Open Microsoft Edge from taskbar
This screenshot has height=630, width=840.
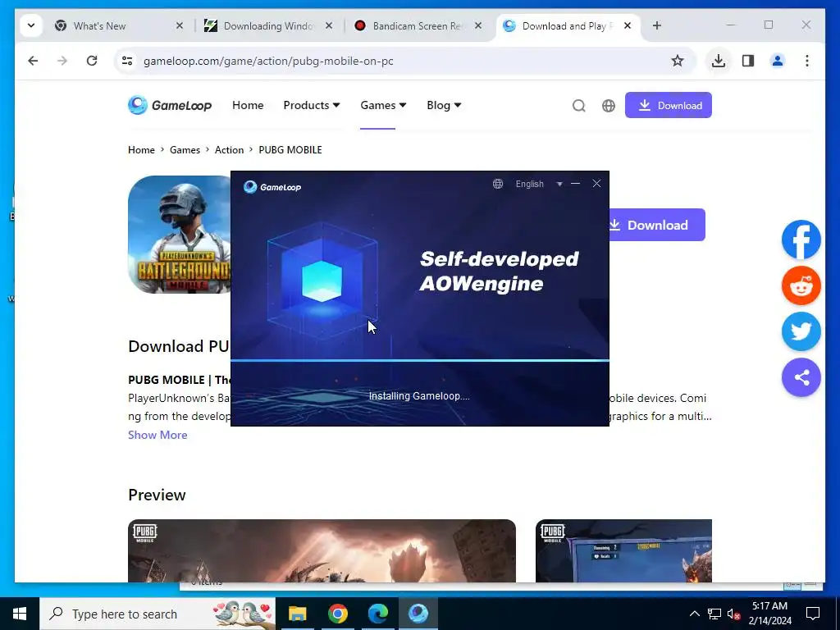pos(377,614)
